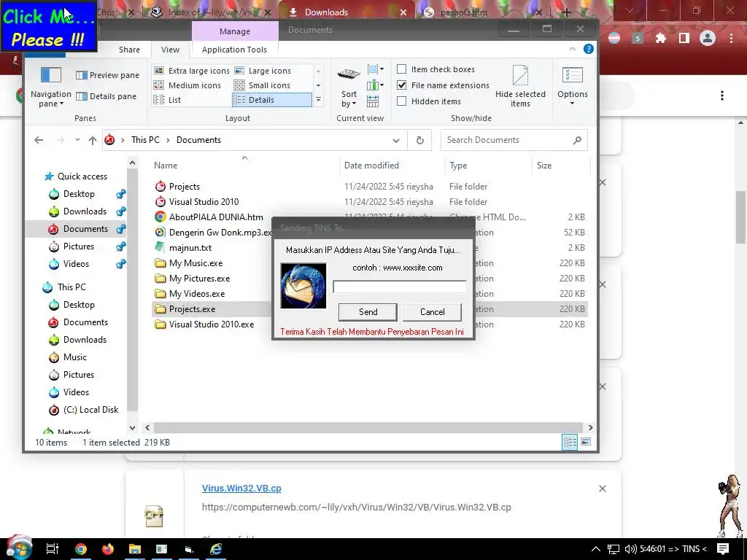
Task: Open (C:) Local Disk
Action: click(x=90, y=410)
